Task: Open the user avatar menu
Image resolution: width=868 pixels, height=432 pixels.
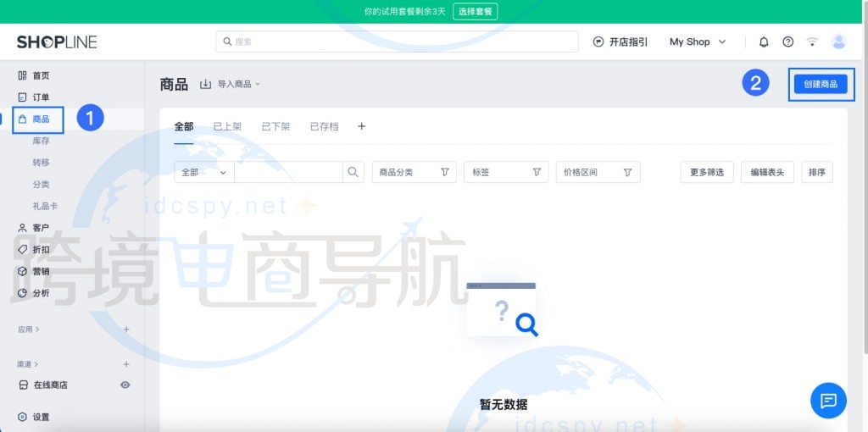Action: 838,42
